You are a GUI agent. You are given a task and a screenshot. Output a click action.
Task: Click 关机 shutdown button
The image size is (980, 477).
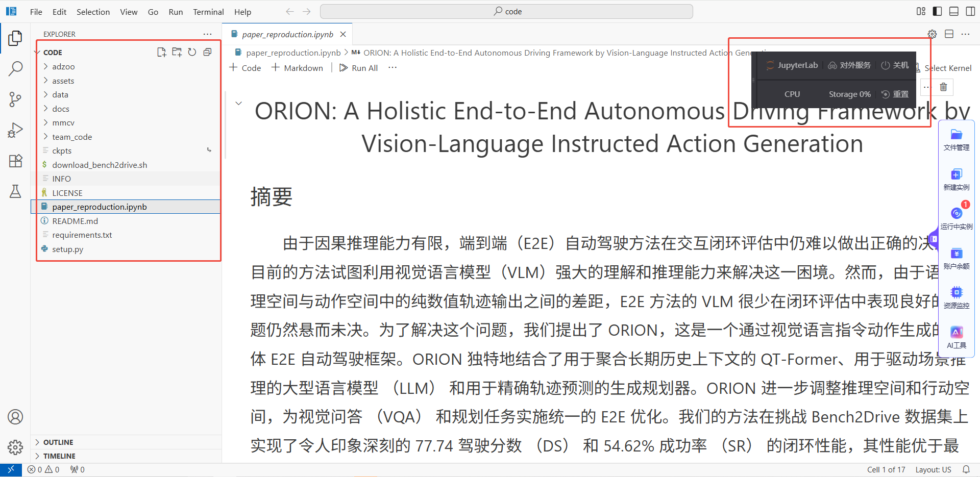[895, 65]
